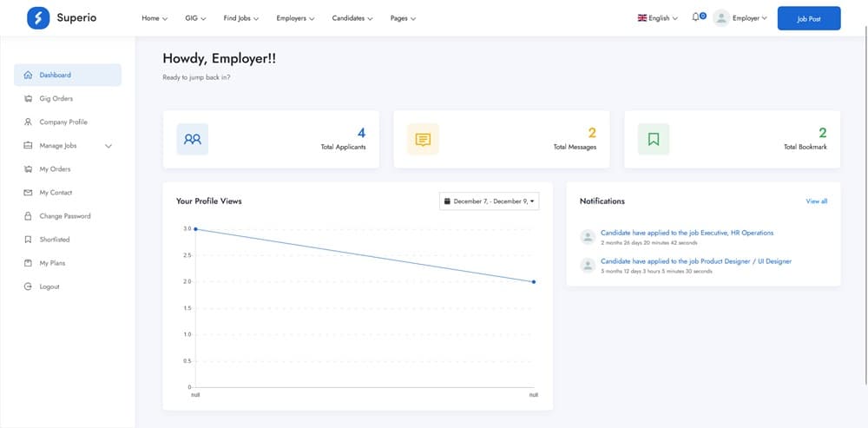This screenshot has height=428, width=868.
Task: Click the Total Messages chat icon
Action: click(x=423, y=139)
